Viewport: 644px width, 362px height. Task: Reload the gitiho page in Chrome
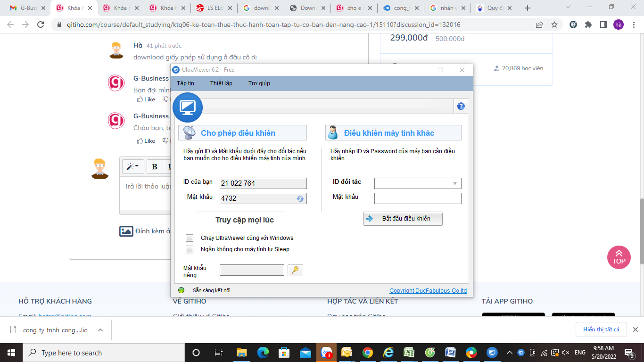click(41, 25)
